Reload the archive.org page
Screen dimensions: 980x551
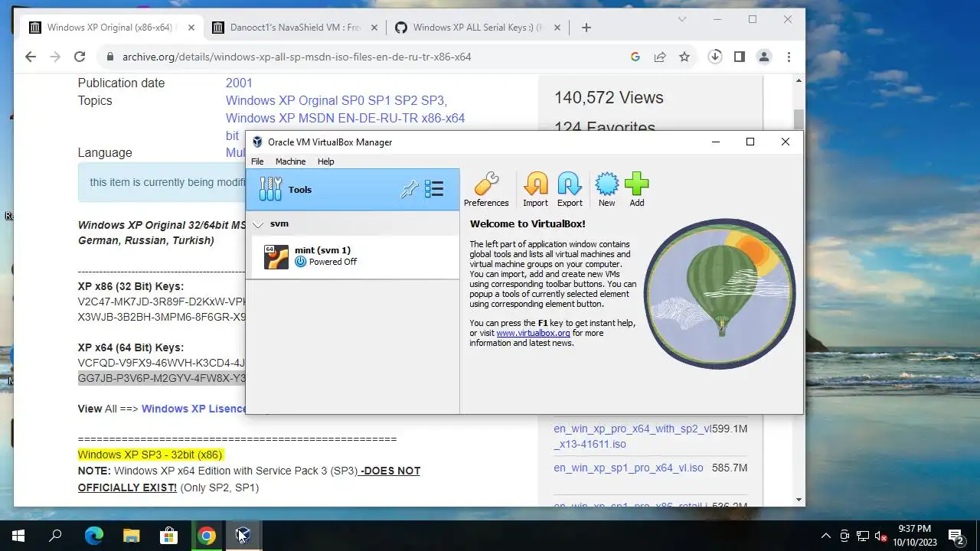click(x=79, y=57)
